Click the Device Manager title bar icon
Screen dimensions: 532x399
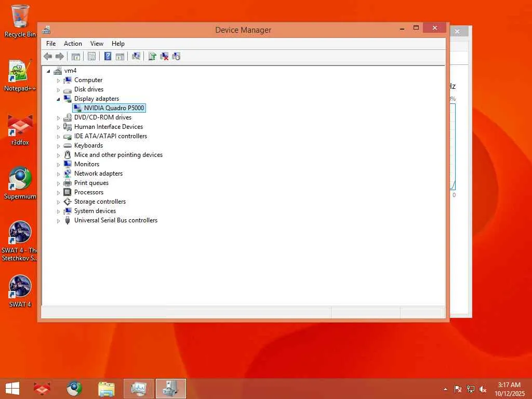pos(46,30)
